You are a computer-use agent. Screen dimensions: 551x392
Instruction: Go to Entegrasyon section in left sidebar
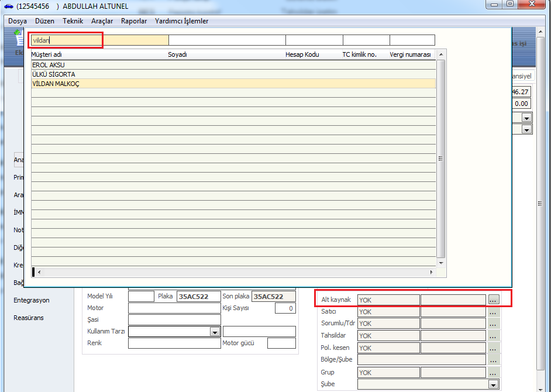coord(32,300)
